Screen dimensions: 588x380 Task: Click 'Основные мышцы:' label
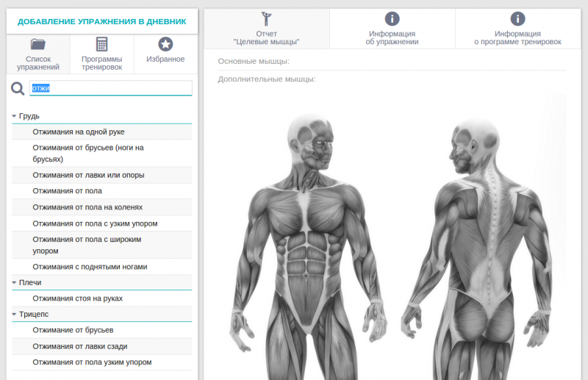pyautogui.click(x=254, y=61)
